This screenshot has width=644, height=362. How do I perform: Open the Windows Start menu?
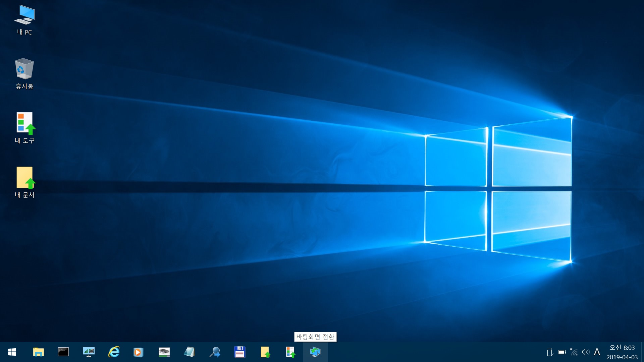12,352
